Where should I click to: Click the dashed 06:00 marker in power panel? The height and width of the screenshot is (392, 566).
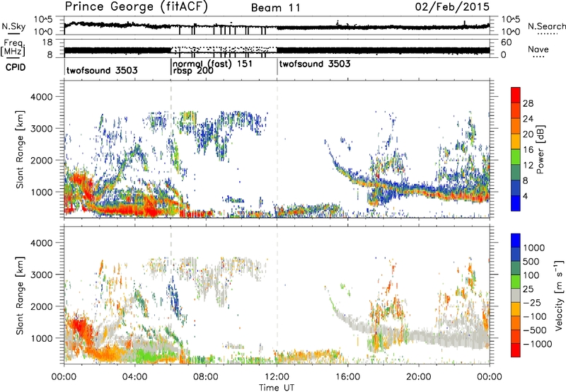[x=171, y=149]
